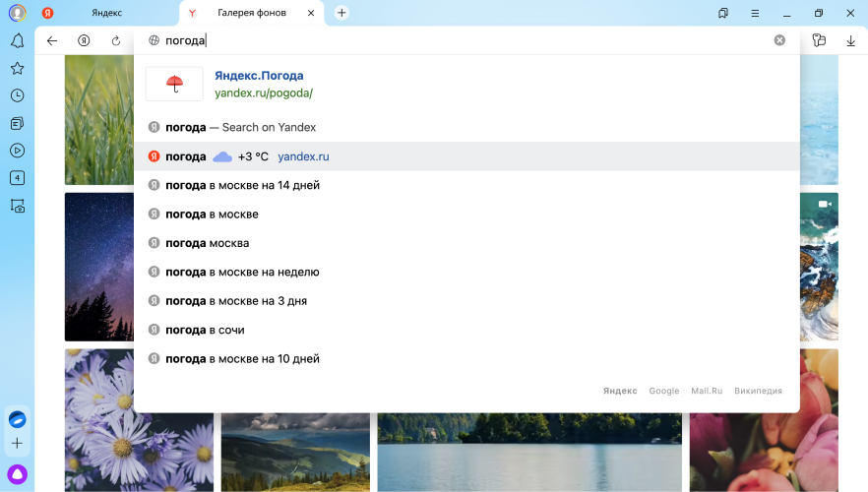The image size is (868, 492).
Task: Select погода +3 °C yandex.ru suggestion
Action: (x=466, y=156)
